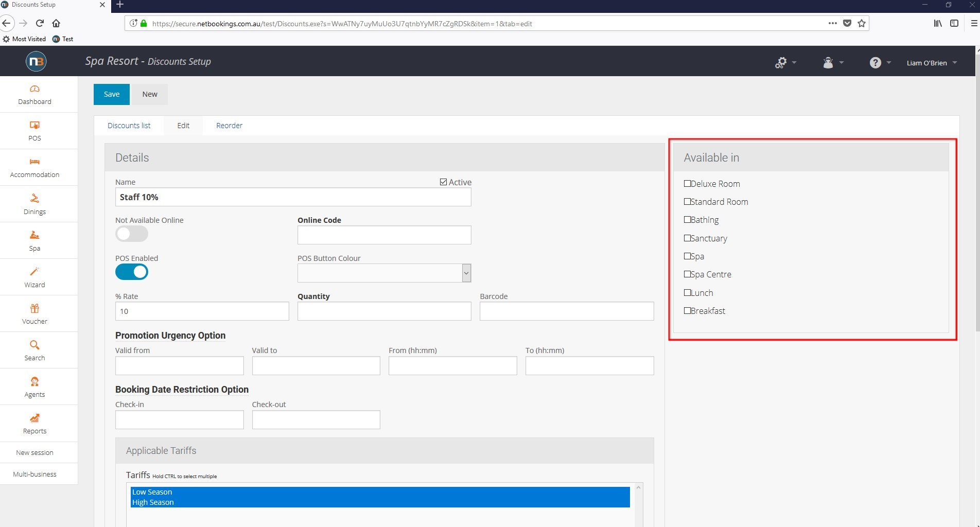Go to browser home icon

point(56,23)
